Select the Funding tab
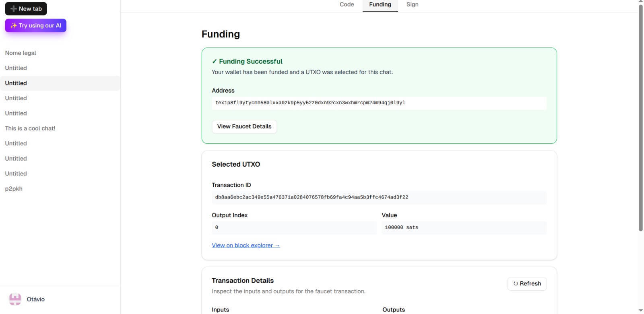This screenshot has width=644, height=314. pyautogui.click(x=380, y=4)
